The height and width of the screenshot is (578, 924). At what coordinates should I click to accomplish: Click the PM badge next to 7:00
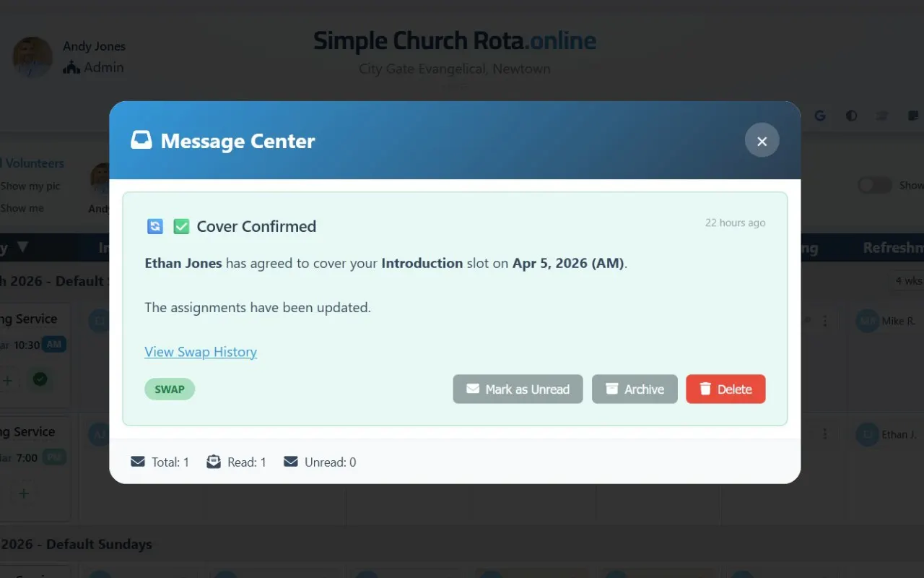54,457
